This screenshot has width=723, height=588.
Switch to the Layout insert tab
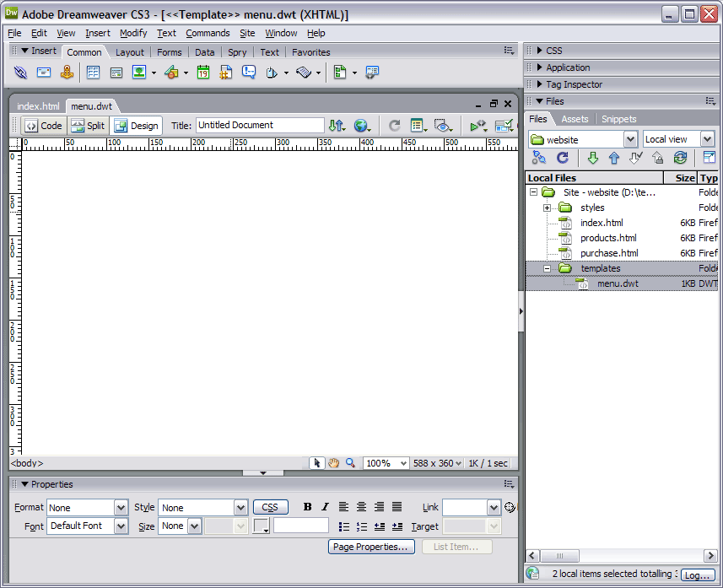coord(130,52)
